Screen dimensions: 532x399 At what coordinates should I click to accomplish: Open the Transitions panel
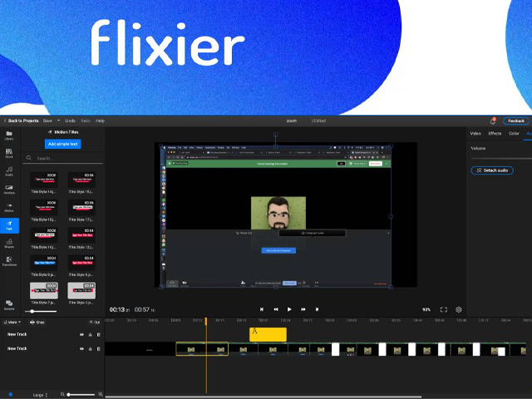click(x=9, y=261)
